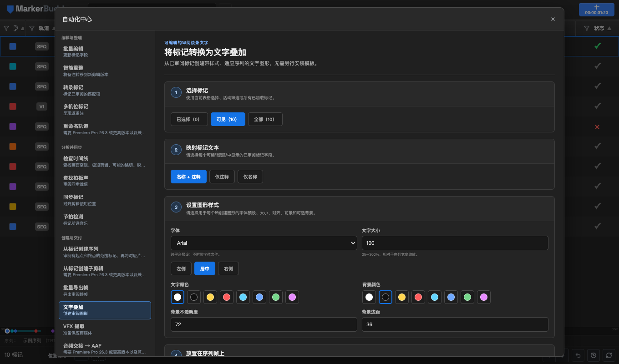The width and height of the screenshot is (619, 364).
Task: Select the 检查时间线 sidebar item
Action: click(105, 161)
